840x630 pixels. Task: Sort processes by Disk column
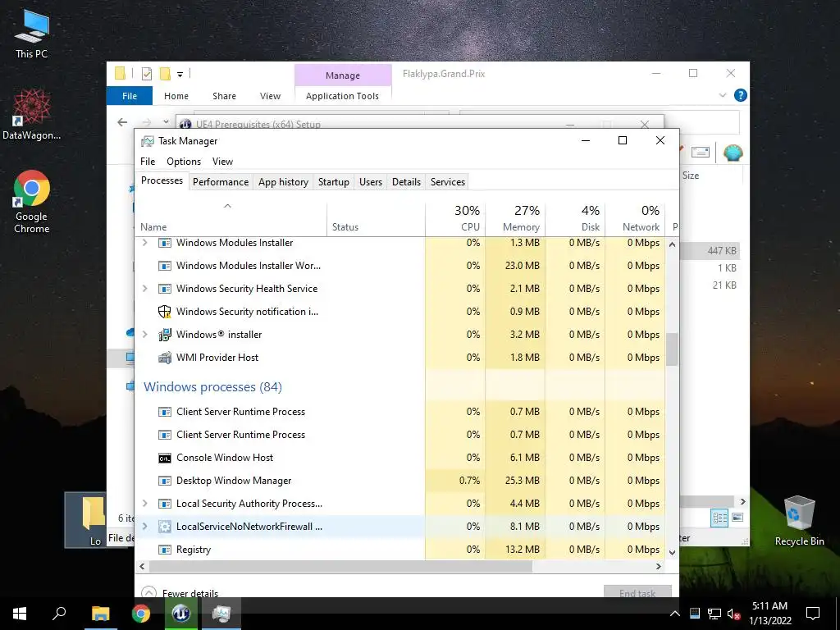[575, 218]
